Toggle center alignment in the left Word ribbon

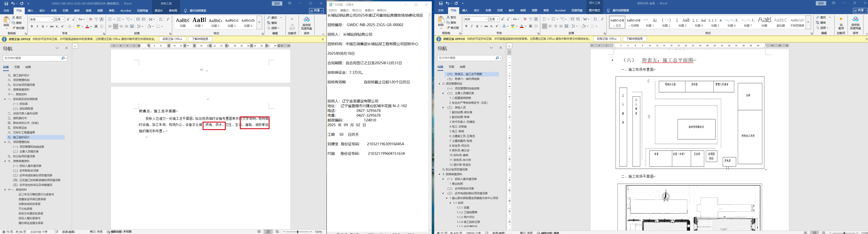pyautogui.click(x=116, y=26)
